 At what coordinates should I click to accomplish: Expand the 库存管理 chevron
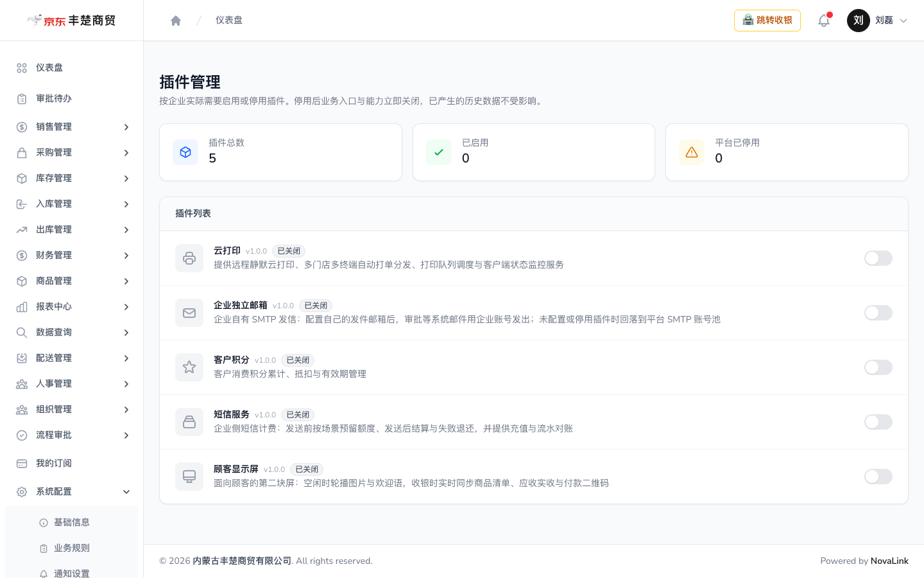coord(126,179)
